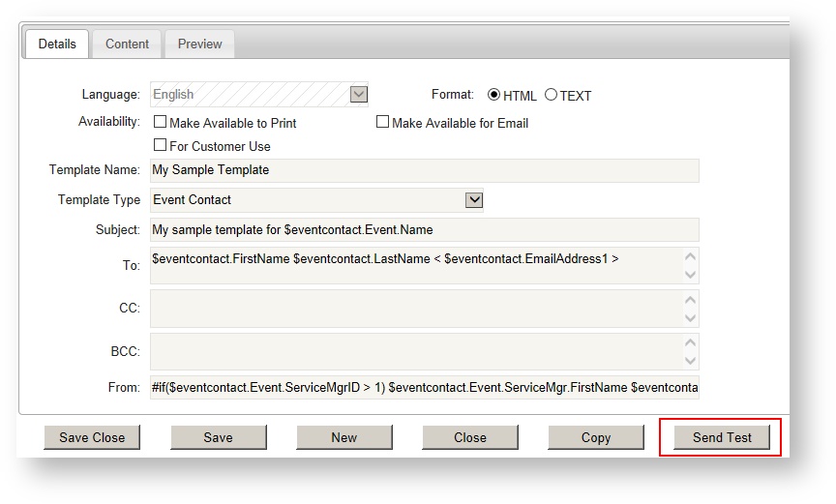
Task: Click into the Subject field
Action: click(424, 230)
